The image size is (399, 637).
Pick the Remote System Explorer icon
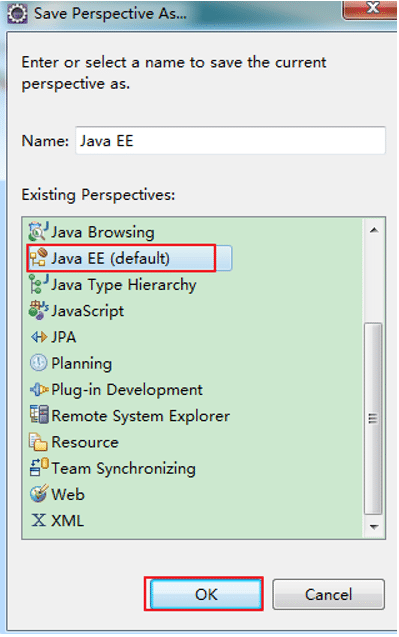pos(39,415)
